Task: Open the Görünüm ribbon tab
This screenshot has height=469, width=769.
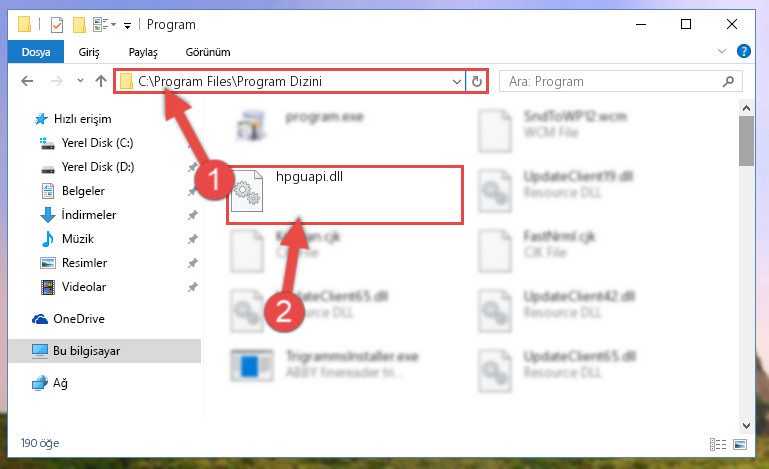Action: (x=208, y=52)
